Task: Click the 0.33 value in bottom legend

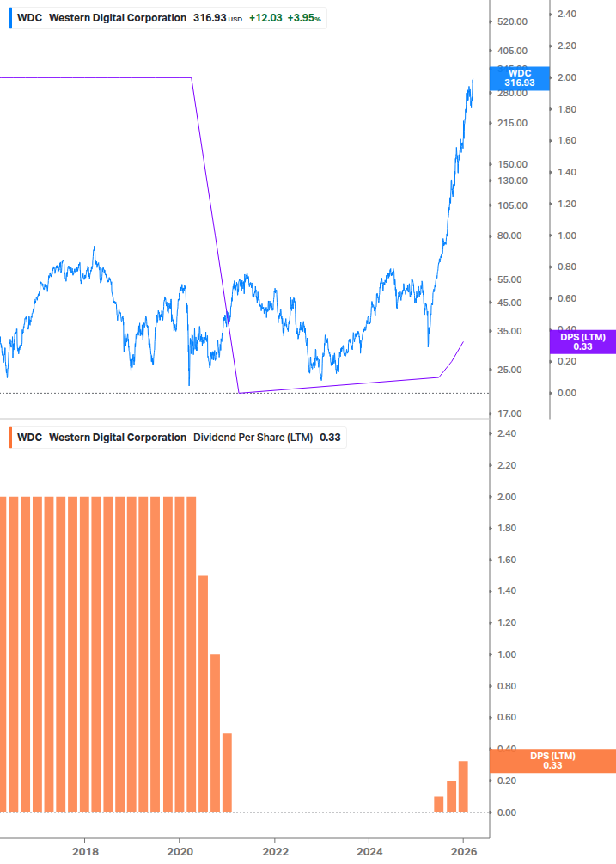Action: click(330, 438)
